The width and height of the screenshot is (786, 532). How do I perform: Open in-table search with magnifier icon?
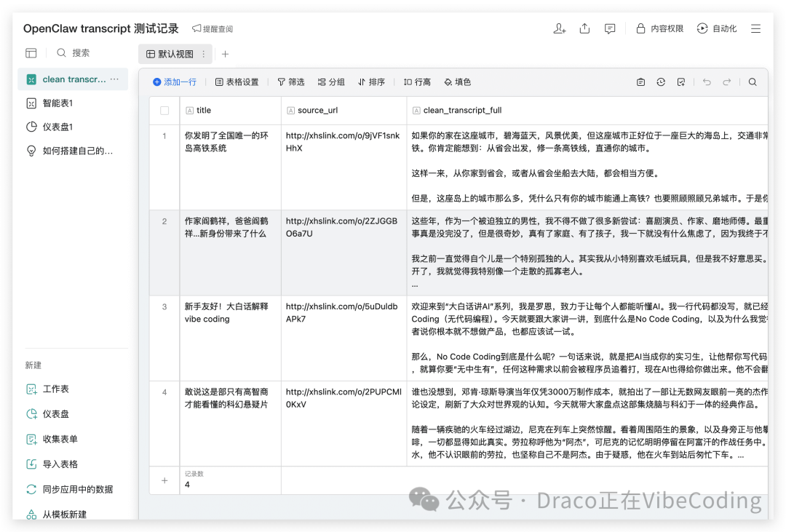[x=753, y=82]
